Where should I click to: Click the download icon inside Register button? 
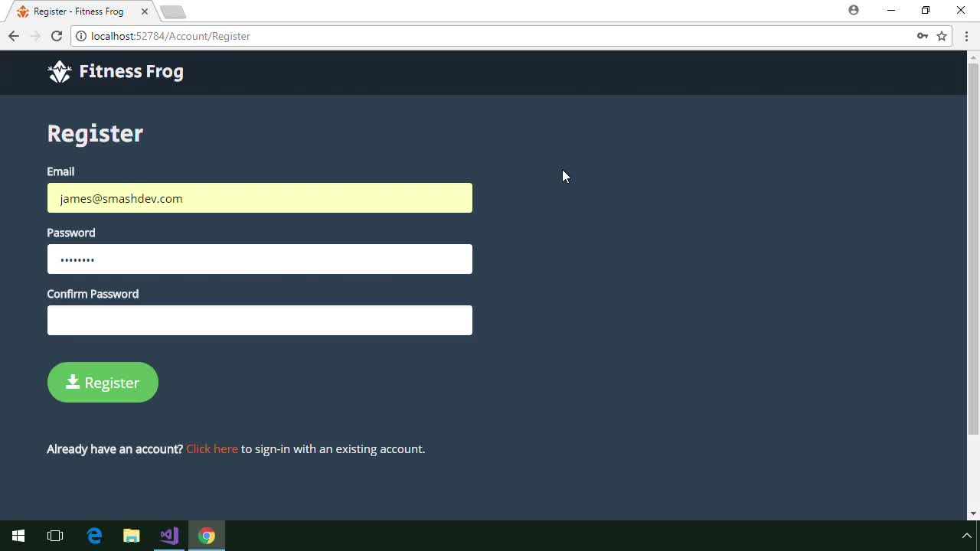73,382
